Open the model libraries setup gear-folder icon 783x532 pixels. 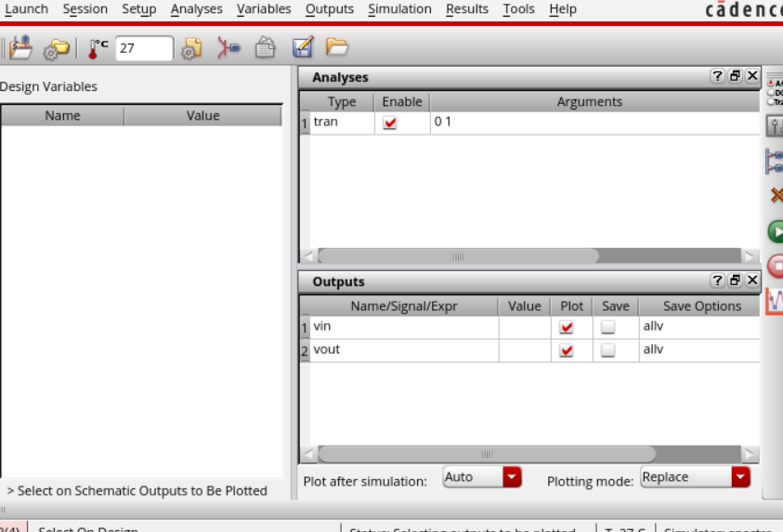coord(56,48)
